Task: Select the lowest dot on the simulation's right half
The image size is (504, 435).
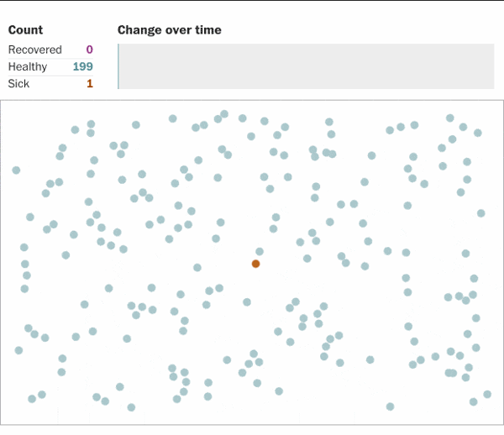Action: click(390, 406)
